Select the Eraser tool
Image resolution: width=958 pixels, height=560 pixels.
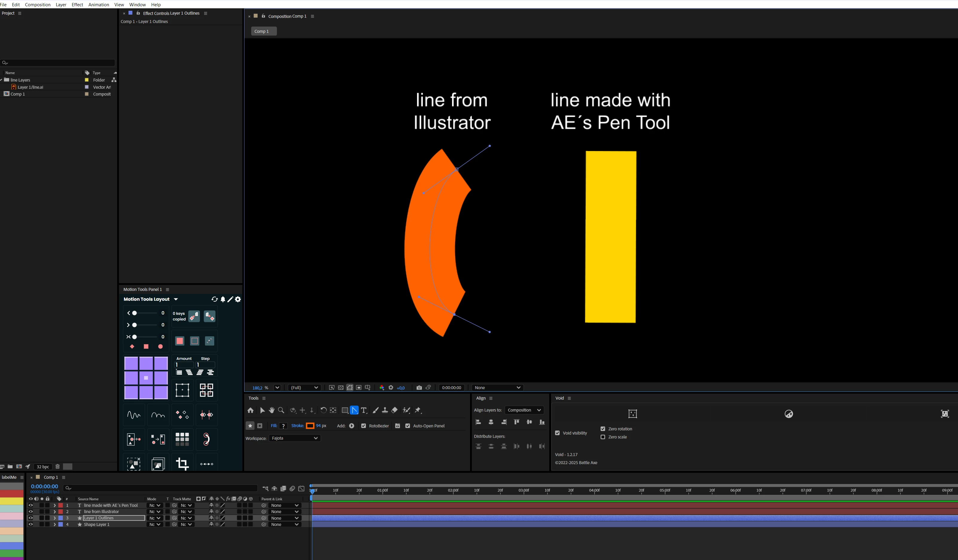(394, 410)
